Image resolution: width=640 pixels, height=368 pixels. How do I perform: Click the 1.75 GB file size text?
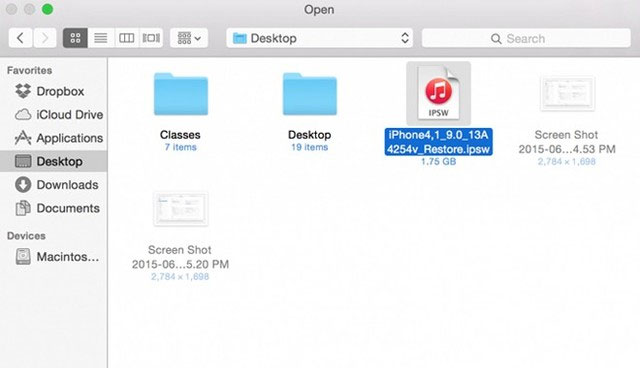point(438,162)
